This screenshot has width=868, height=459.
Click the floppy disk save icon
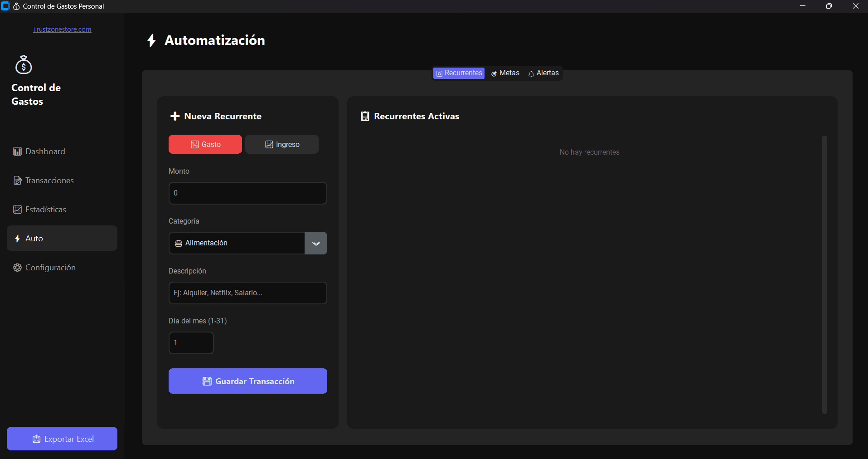(x=207, y=381)
